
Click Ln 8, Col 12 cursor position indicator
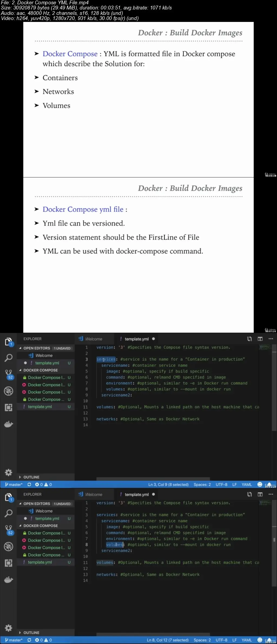[168, 640]
